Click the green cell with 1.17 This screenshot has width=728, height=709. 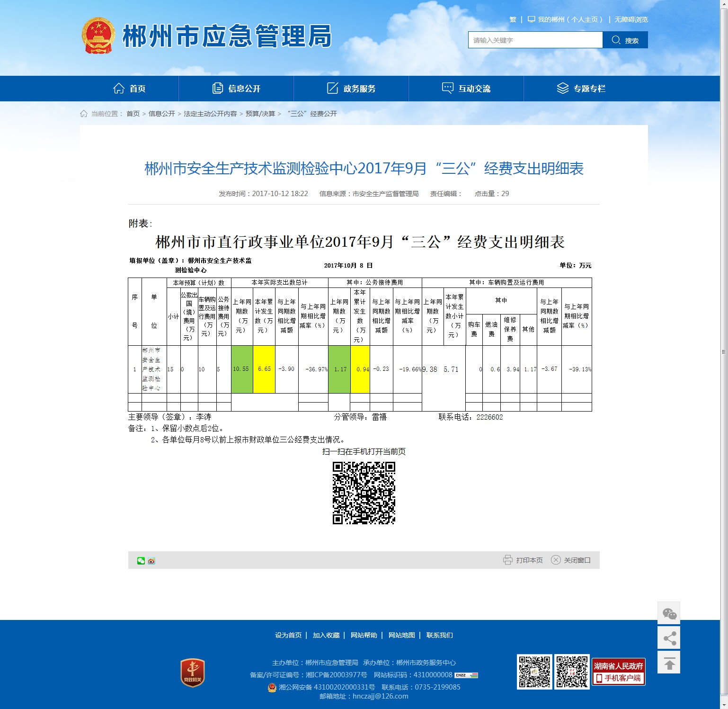tap(339, 369)
